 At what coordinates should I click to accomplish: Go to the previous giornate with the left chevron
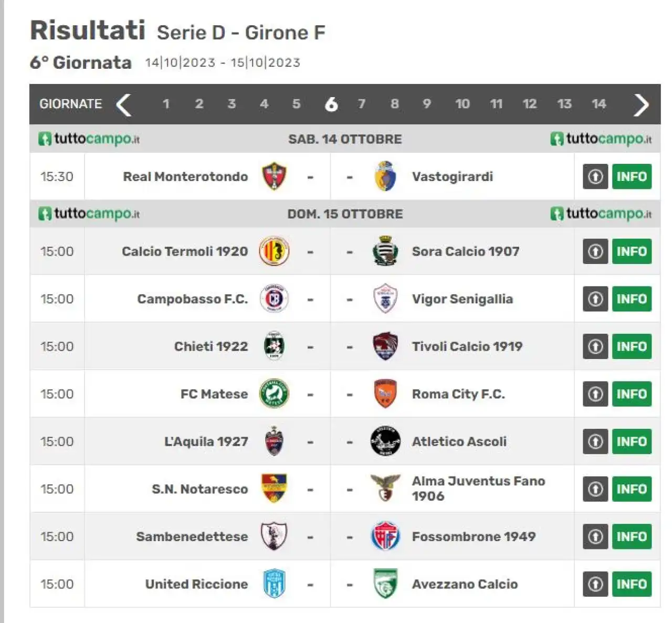pos(124,104)
